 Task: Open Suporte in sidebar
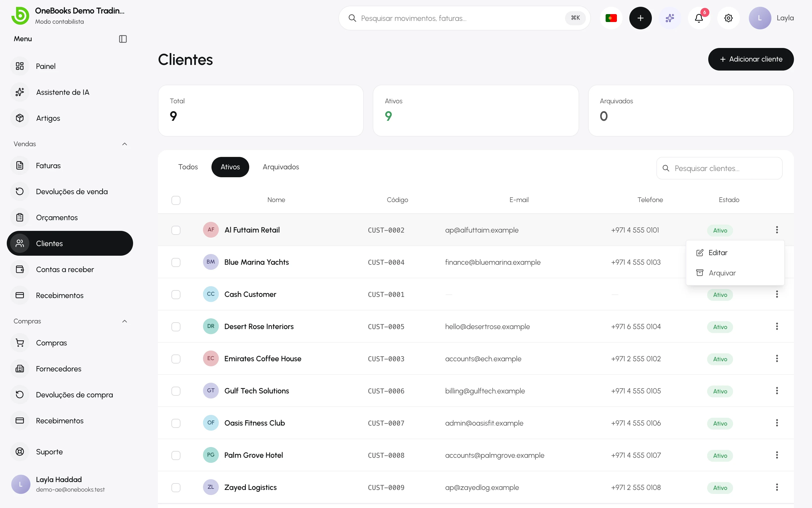pos(70,452)
